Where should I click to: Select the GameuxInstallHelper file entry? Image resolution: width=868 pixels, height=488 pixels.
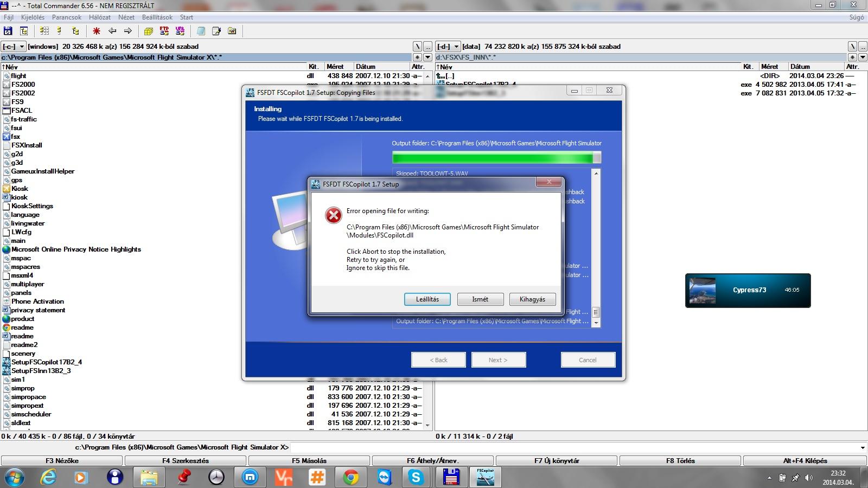click(x=43, y=171)
